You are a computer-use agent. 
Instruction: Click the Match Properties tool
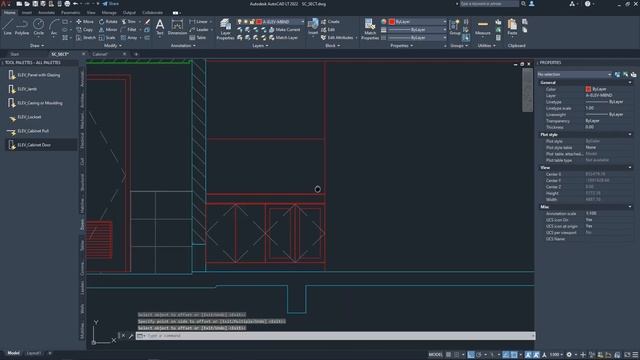[x=370, y=29]
